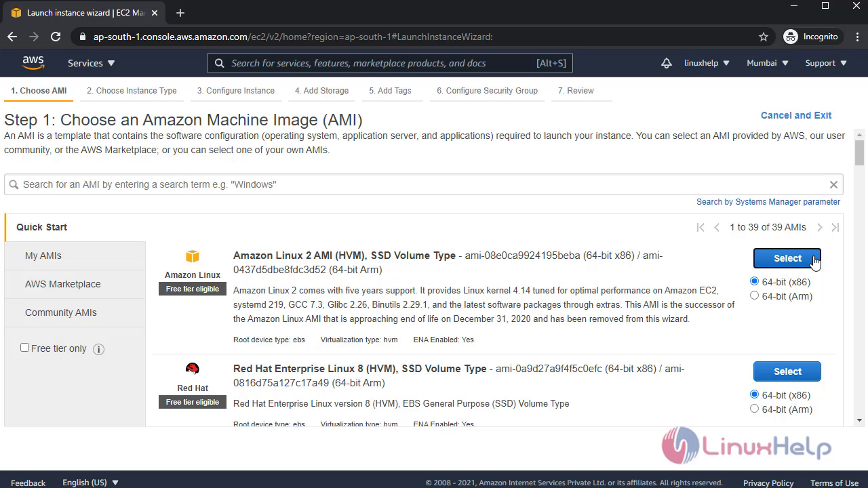Image resolution: width=868 pixels, height=488 pixels.
Task: Go to step 3 Configure Instance
Action: point(236,91)
